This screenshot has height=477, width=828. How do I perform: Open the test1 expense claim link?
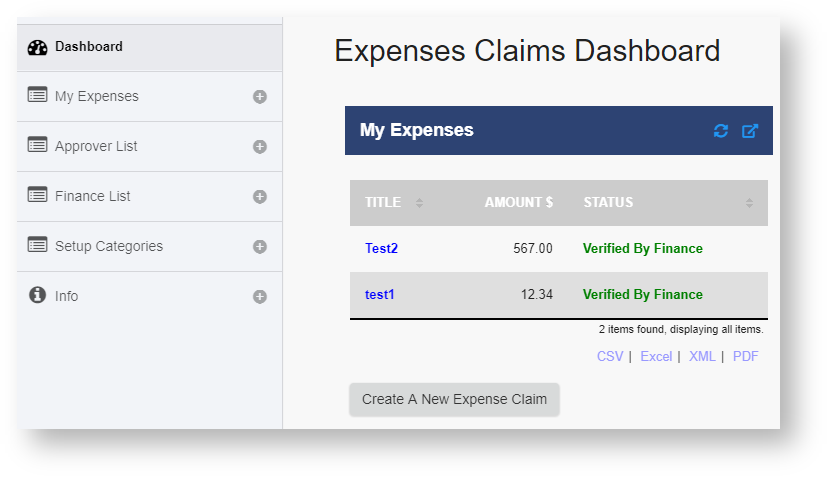[x=380, y=294]
